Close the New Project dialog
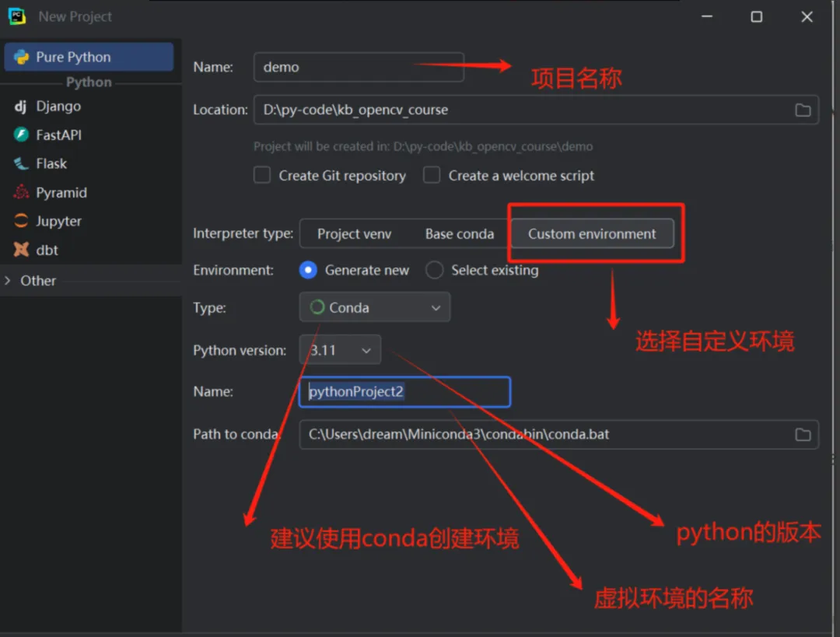The height and width of the screenshot is (637, 840). (807, 16)
